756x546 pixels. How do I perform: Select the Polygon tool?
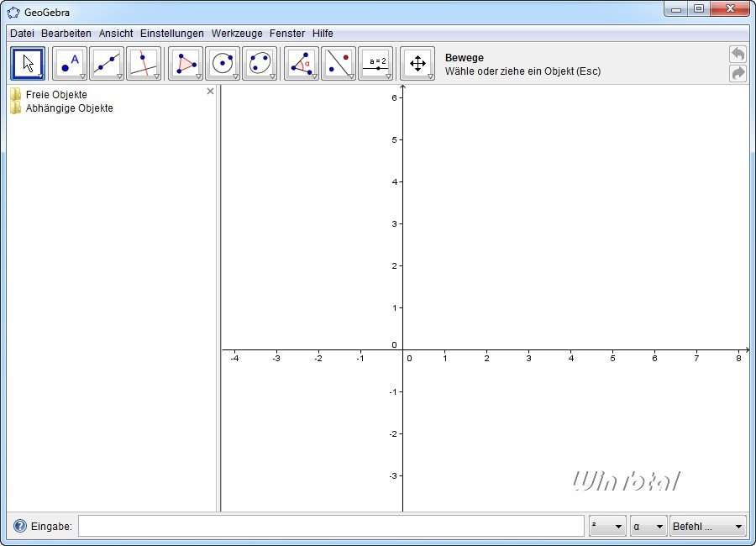(x=182, y=63)
